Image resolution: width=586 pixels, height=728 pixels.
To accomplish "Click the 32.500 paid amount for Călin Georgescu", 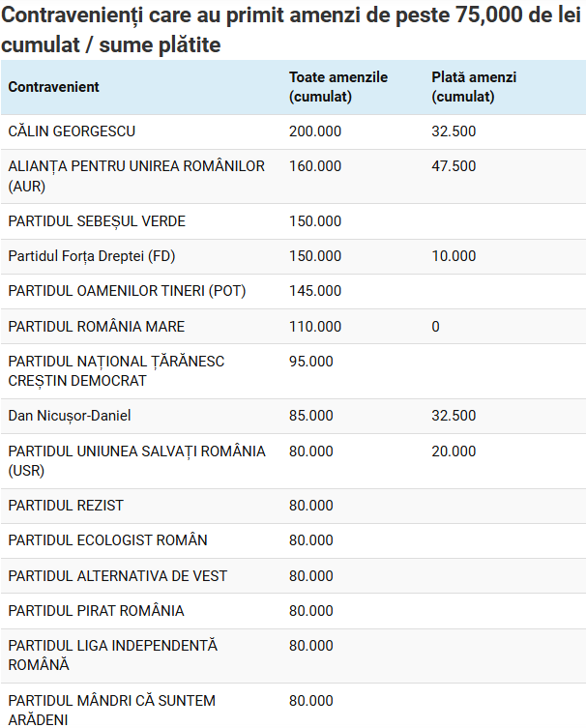I will [454, 131].
